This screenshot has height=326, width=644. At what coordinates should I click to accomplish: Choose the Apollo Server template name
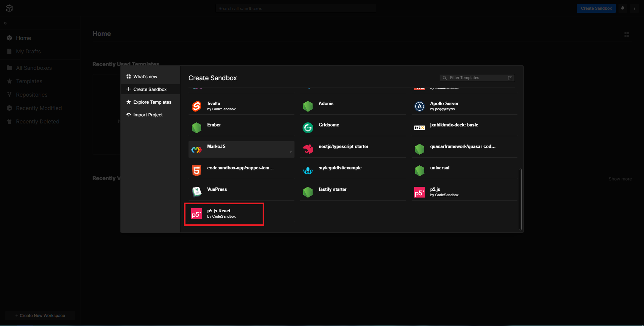pyautogui.click(x=444, y=103)
